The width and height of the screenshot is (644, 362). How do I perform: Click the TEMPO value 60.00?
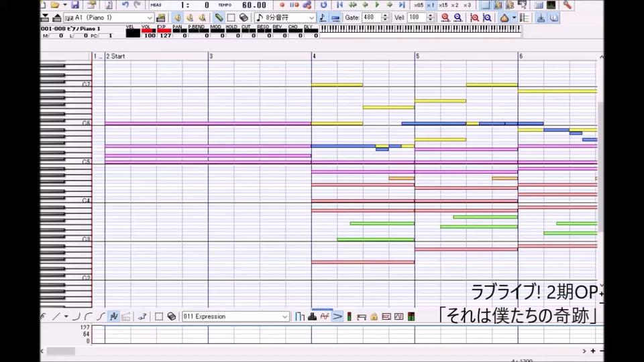coord(254,5)
